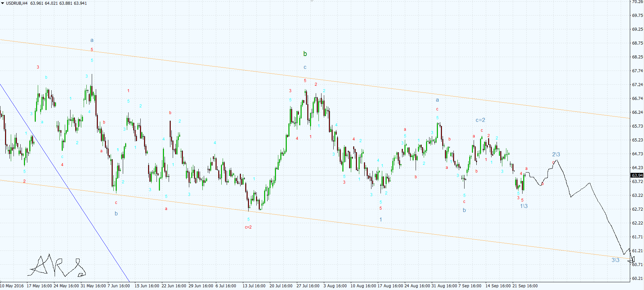Image resolution: width=644 pixels, height=290 pixels.
Task: Click the USDRUB,H4 chart title
Action: (17, 3)
